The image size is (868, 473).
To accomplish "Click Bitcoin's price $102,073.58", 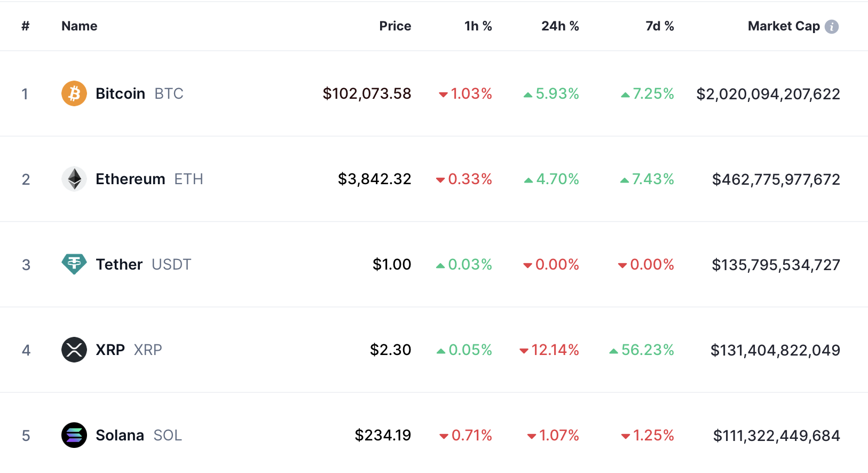I will pos(367,93).
